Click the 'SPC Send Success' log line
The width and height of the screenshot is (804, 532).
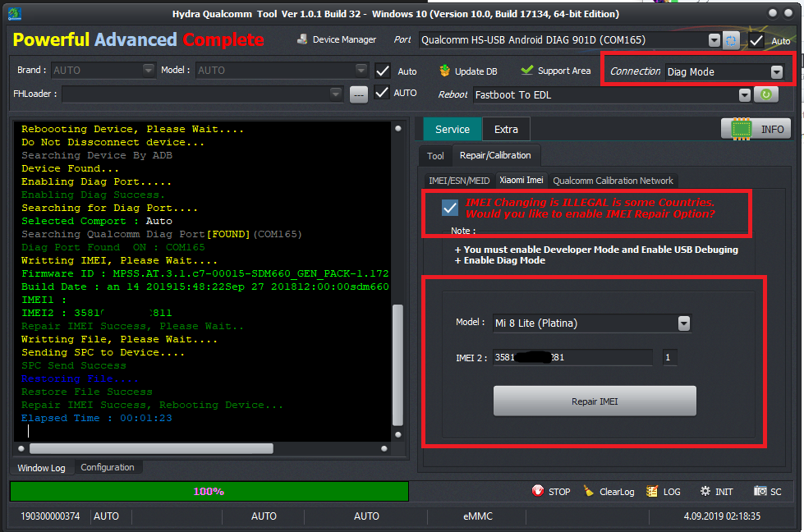click(x=73, y=365)
